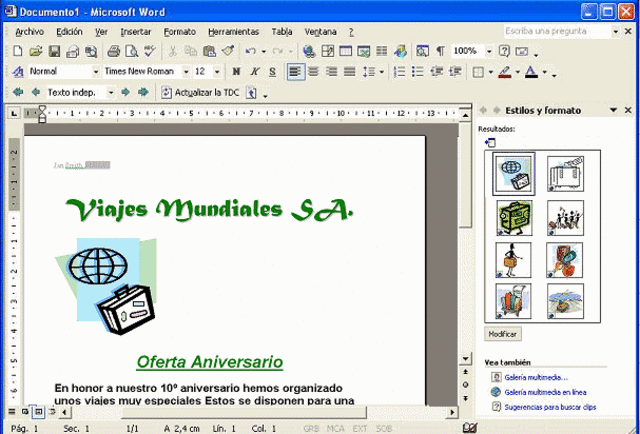This screenshot has height=434, width=640.
Task: Toggle bold (N) formatting
Action: (x=236, y=72)
